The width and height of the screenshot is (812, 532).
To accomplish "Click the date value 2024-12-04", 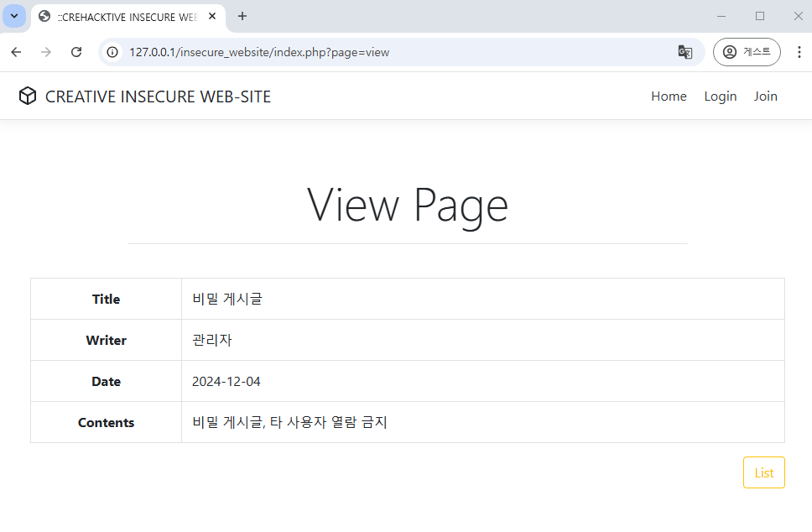I will tap(226, 381).
